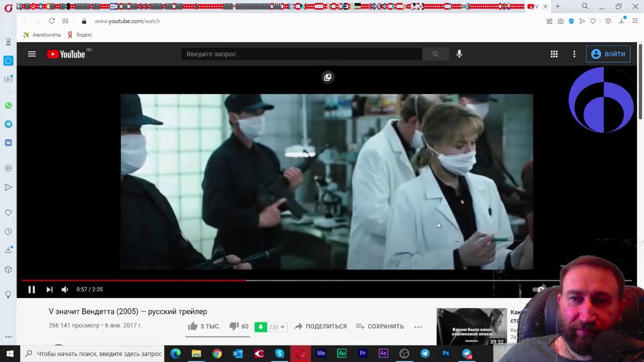Send page to My Flow toolbar icon

pyautogui.click(x=582, y=21)
